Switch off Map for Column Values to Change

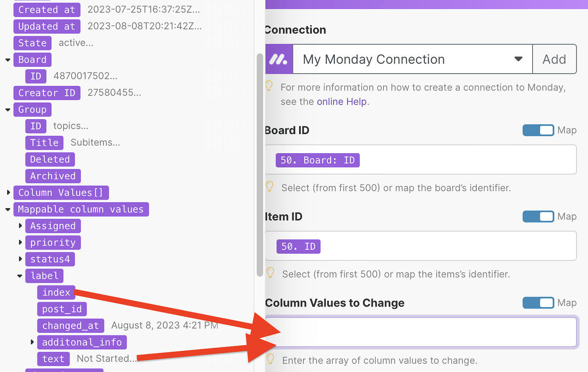click(538, 303)
